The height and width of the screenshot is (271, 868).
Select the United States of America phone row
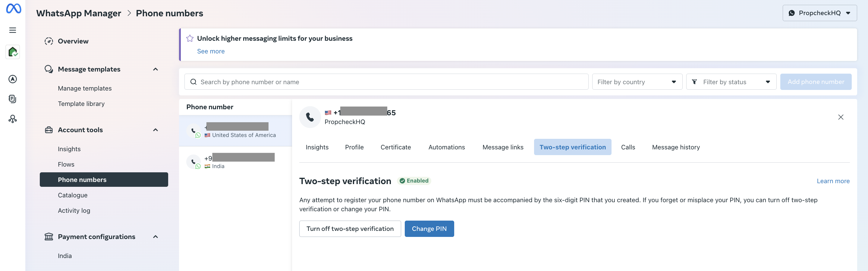point(235,131)
